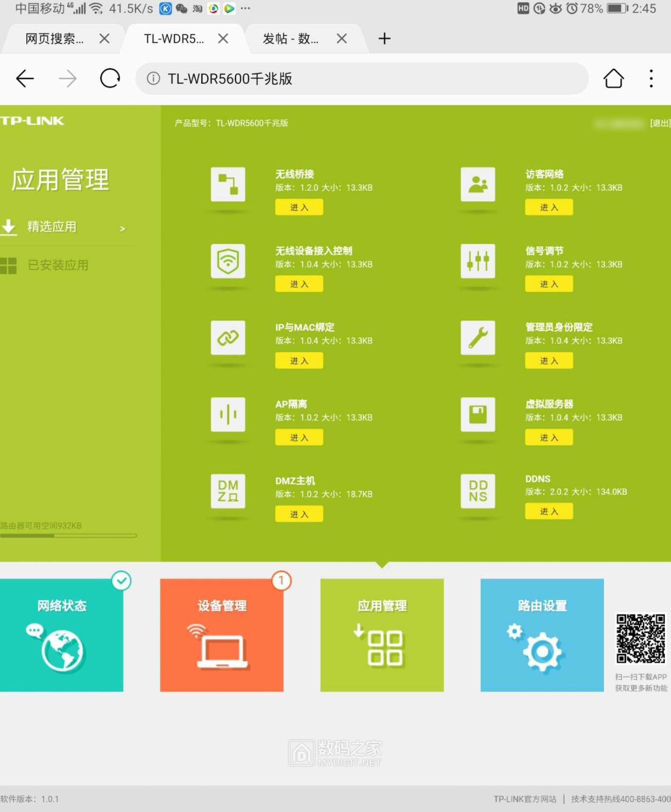Screen dimensions: 671x812
Task: Open a new browser tab
Action: point(385,38)
